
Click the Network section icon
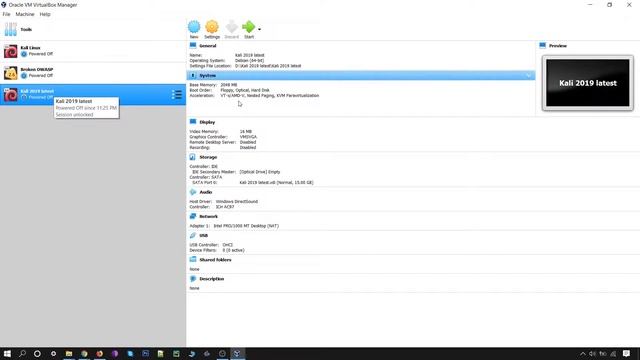(x=193, y=216)
